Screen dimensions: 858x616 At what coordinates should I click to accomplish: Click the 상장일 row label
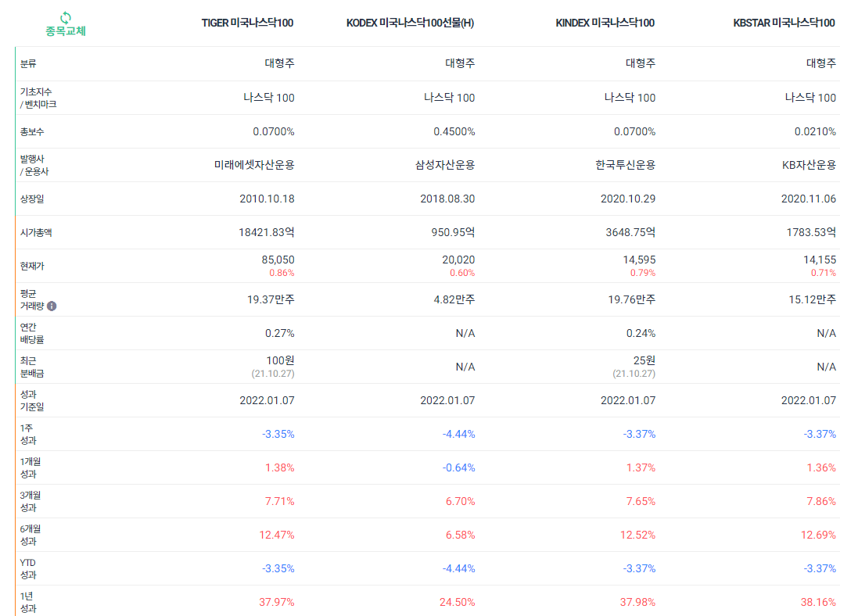(x=32, y=199)
